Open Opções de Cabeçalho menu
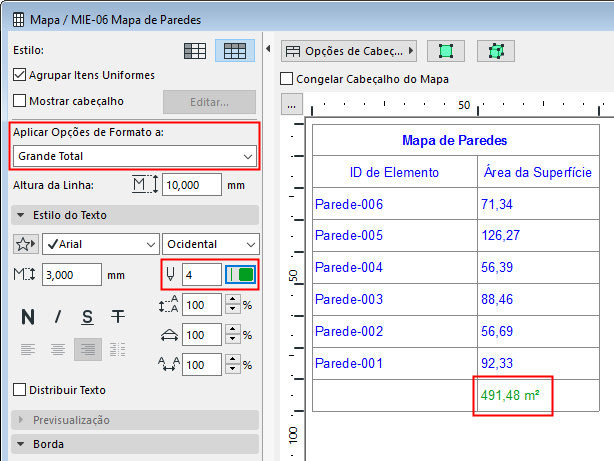 (349, 51)
